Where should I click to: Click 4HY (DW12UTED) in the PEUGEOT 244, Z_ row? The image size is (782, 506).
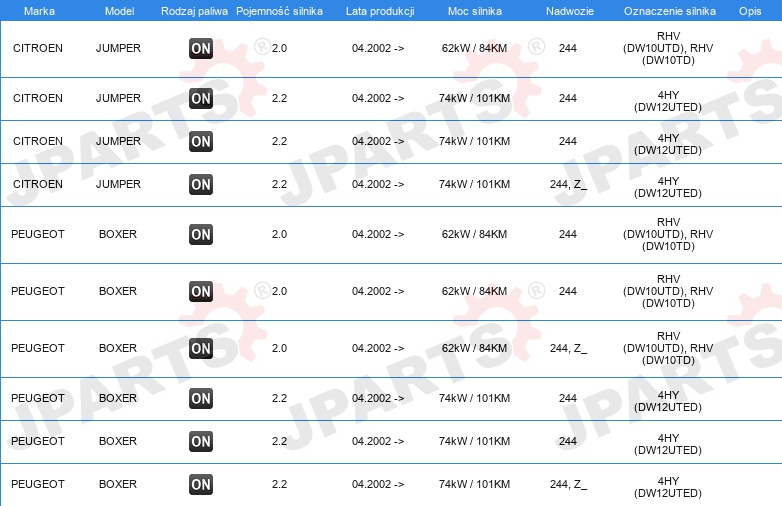tap(668, 488)
